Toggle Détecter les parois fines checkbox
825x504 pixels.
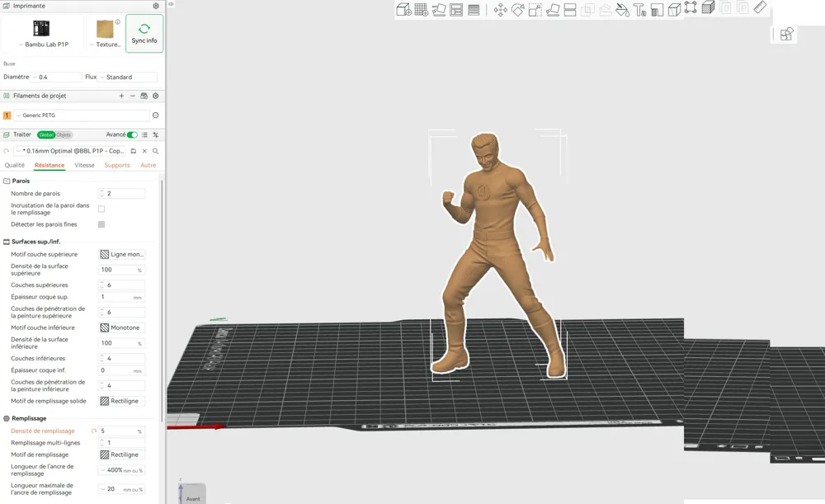[x=101, y=224]
